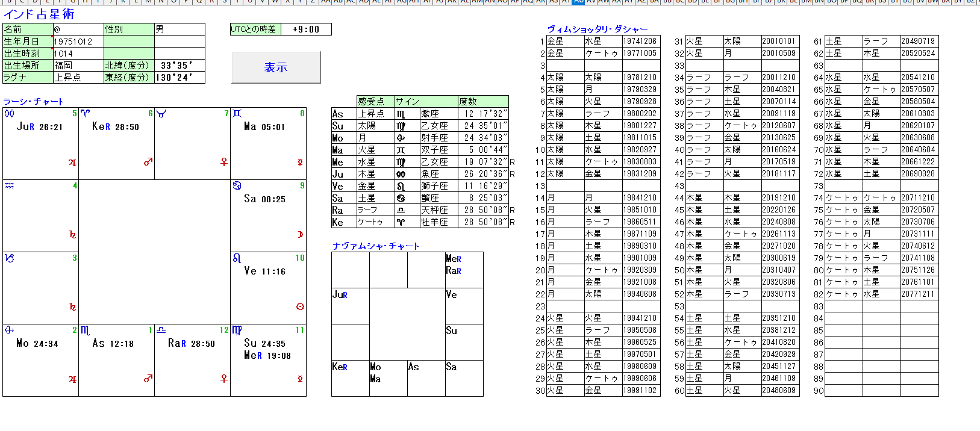Click the 表示 display button
Image resolution: width=980 pixels, height=431 pixels.
coord(276,67)
